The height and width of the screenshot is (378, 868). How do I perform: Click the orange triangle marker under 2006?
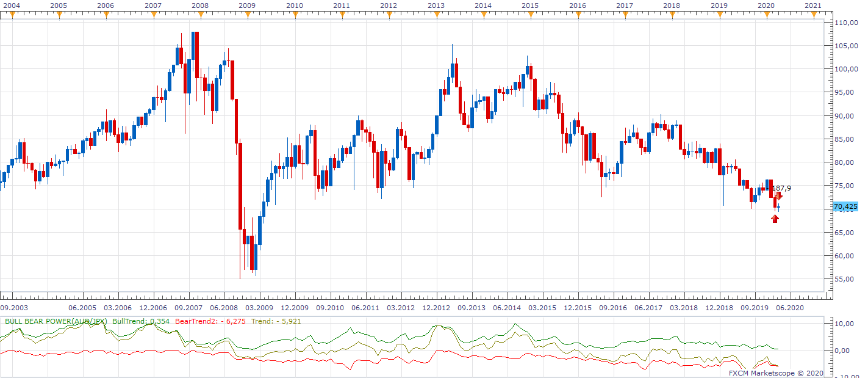pyautogui.click(x=106, y=14)
